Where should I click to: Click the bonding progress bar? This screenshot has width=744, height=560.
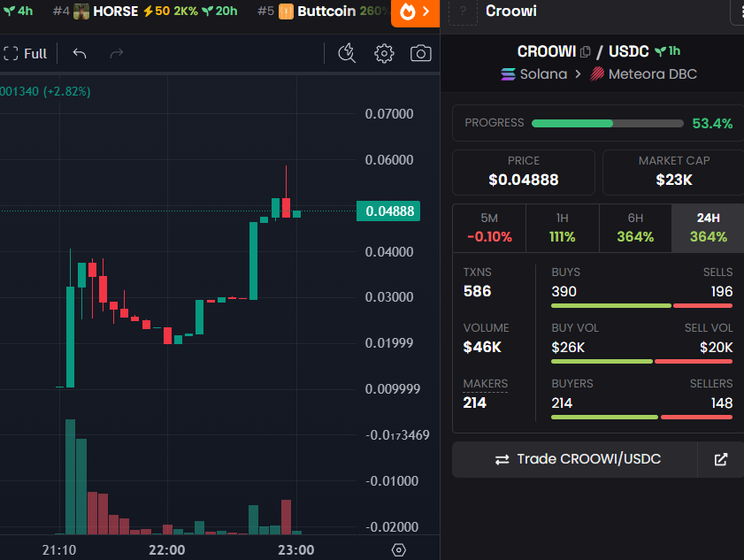tap(608, 123)
